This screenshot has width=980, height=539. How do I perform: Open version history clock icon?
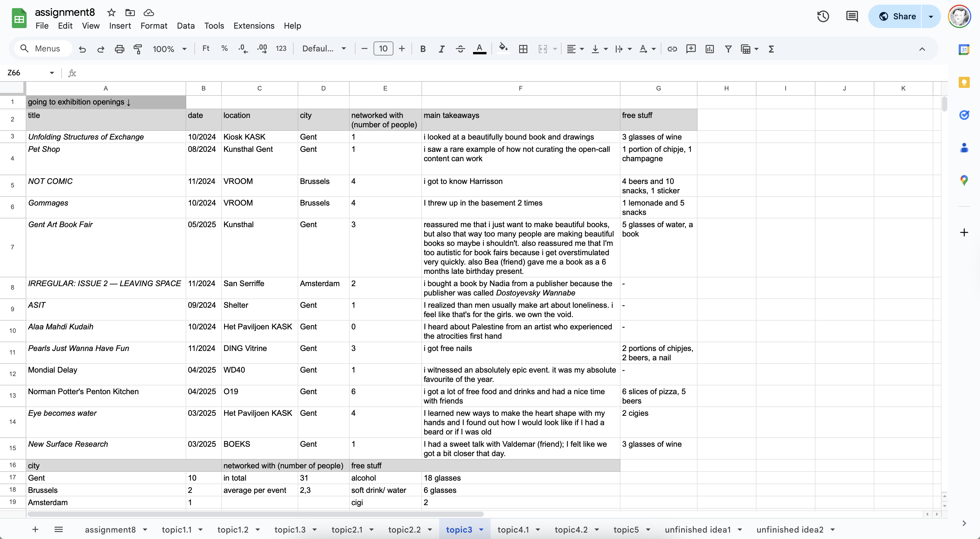823,16
